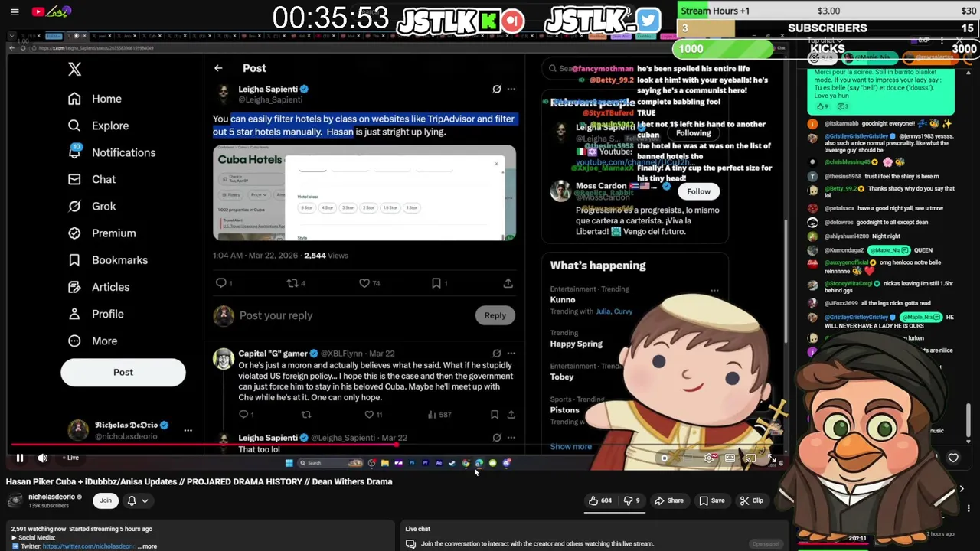Click the heart reaction icon by chat
Viewport: 980px width, 551px height.
pyautogui.click(x=953, y=458)
